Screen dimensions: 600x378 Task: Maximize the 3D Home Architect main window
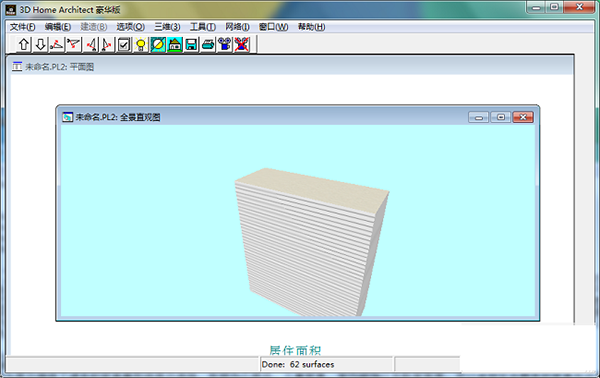(554, 7)
